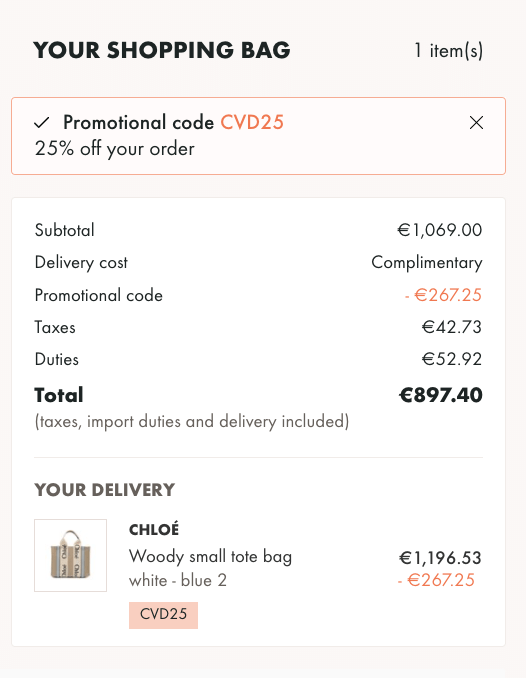The height and width of the screenshot is (678, 526).
Task: Click the promo code checkmark icon
Action: (42, 123)
